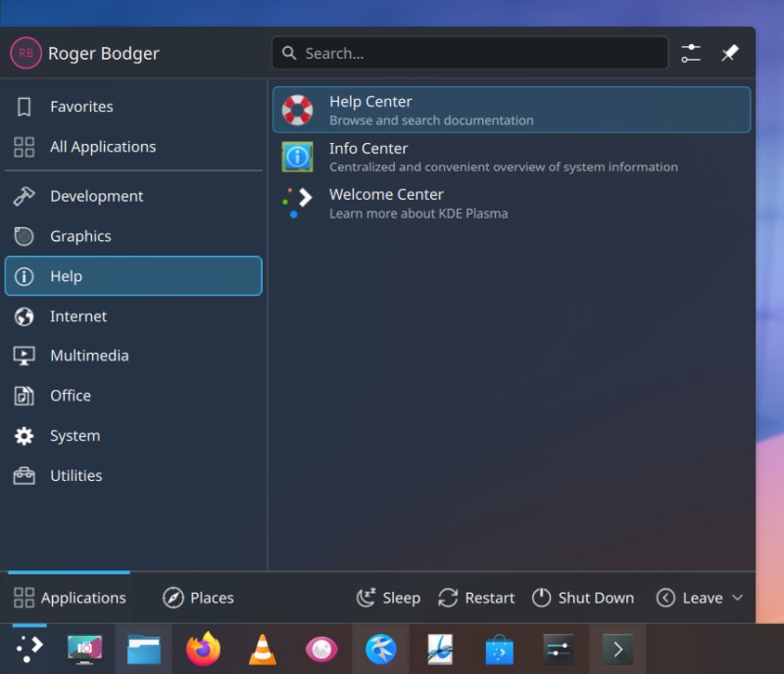Open the pink round app icon in taskbar

(321, 650)
